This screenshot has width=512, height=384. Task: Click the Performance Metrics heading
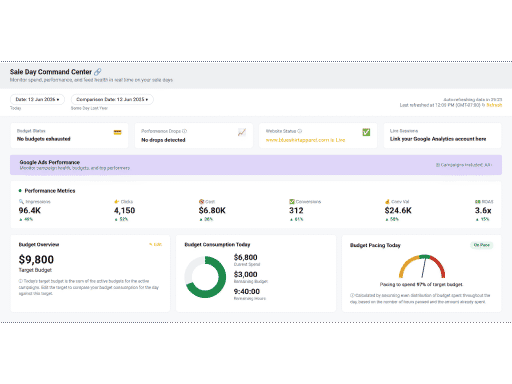pos(50,191)
